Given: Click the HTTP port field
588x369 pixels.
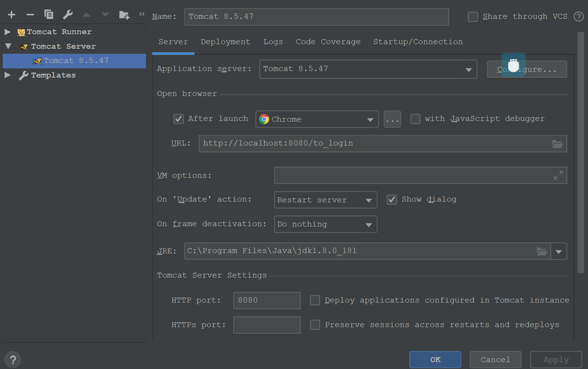Looking at the screenshot, I should (267, 300).
